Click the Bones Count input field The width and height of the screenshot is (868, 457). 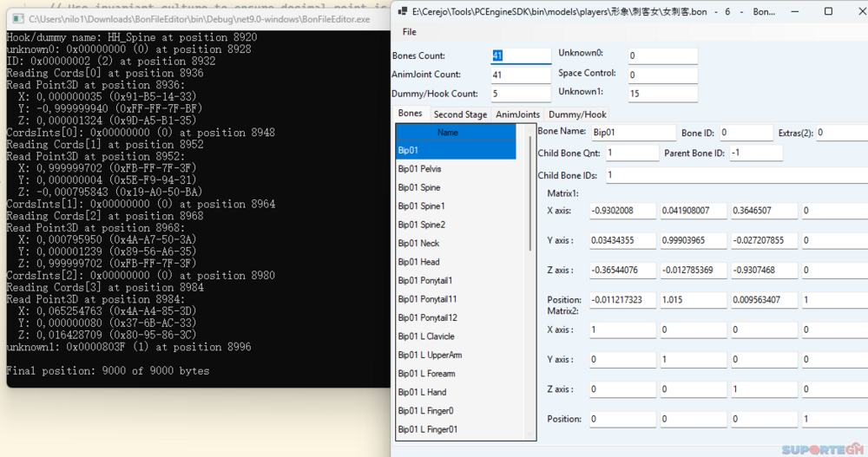click(521, 55)
